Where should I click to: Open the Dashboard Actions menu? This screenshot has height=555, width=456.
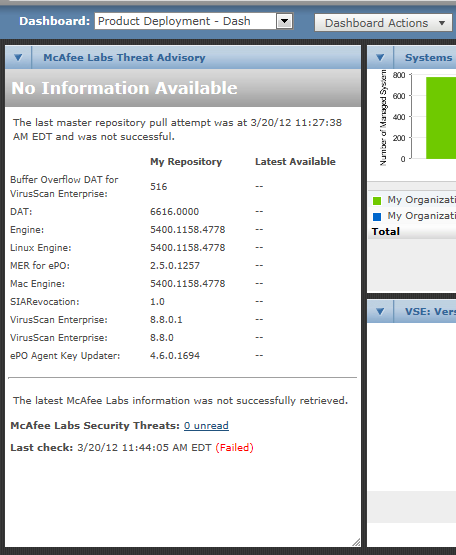[383, 23]
